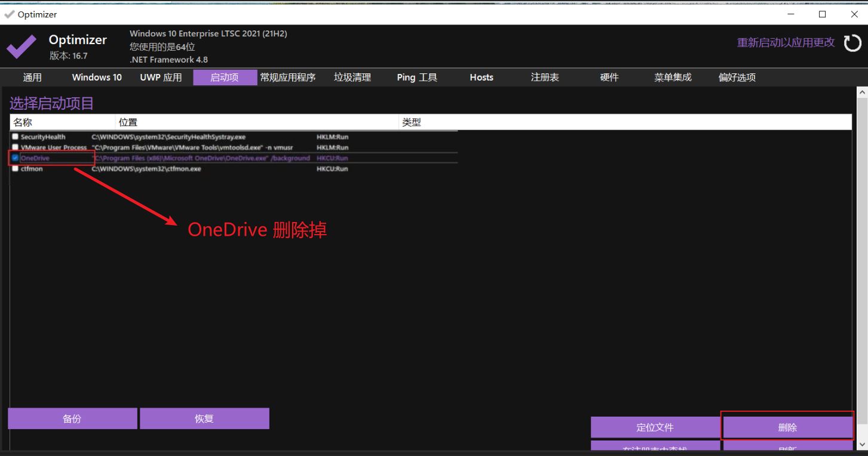The image size is (868, 456).
Task: Go to the UWP 应用 tab
Action: 161,78
